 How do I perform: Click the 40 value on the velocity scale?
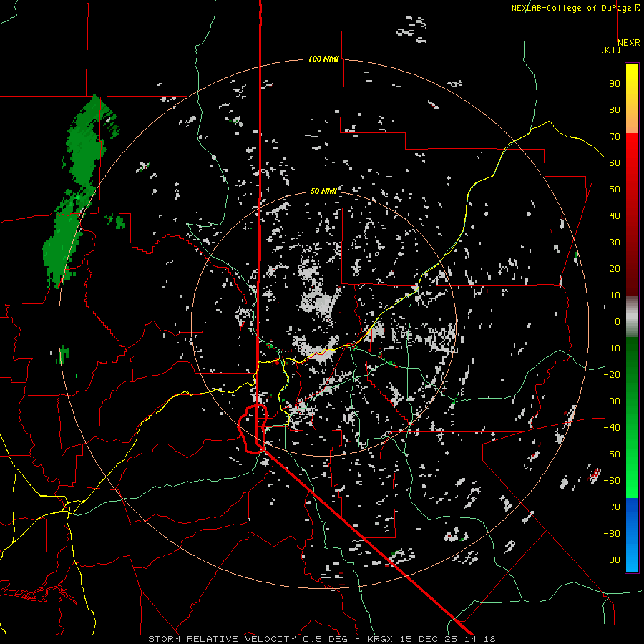pos(615,215)
